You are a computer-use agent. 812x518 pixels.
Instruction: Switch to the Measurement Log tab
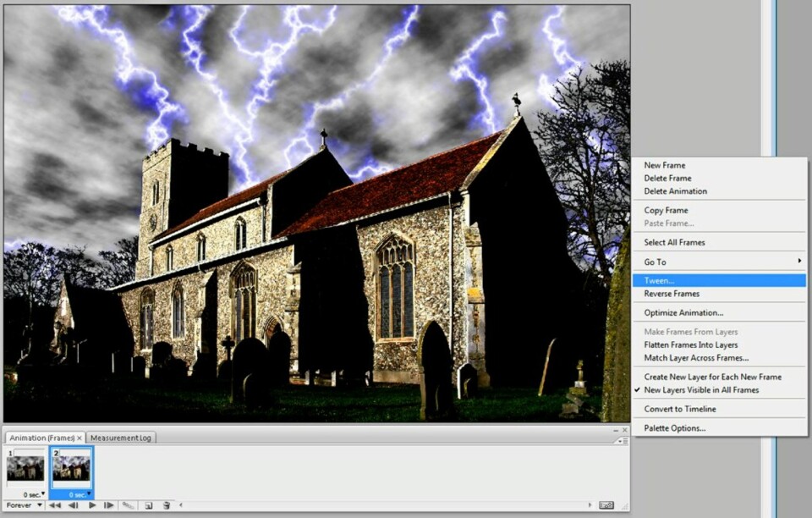122,438
